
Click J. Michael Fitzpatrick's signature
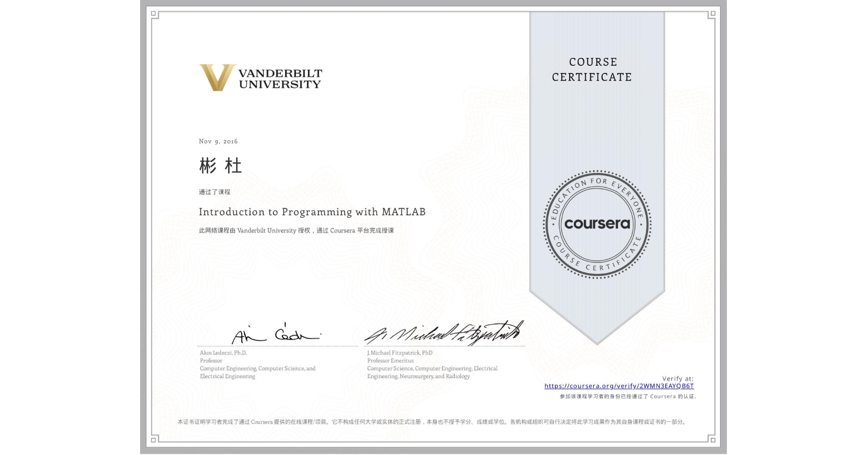(x=444, y=333)
